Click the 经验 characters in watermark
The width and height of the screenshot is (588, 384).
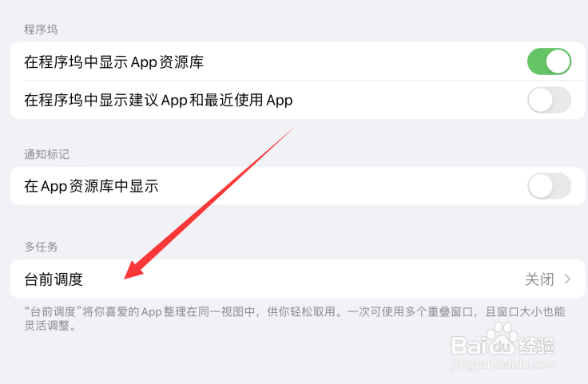click(x=536, y=346)
